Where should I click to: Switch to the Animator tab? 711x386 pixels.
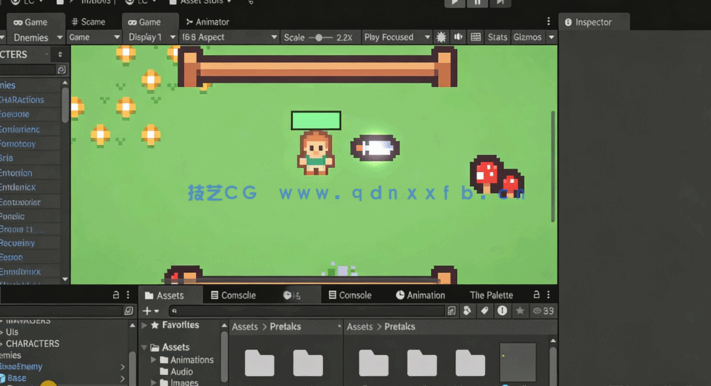(208, 22)
